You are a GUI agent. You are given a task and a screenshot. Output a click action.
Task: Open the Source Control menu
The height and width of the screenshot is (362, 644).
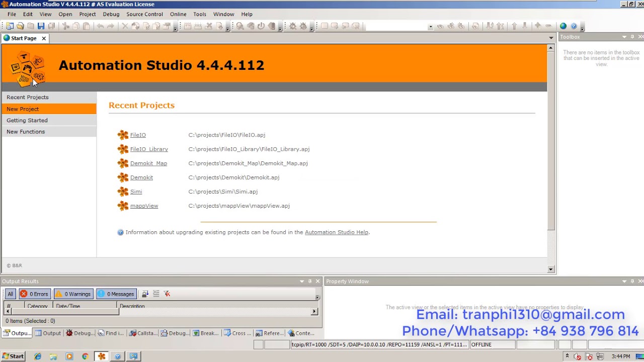[144, 14]
